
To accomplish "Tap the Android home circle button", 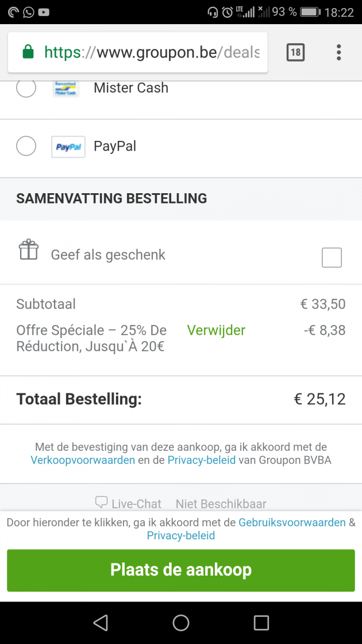I will [181, 623].
